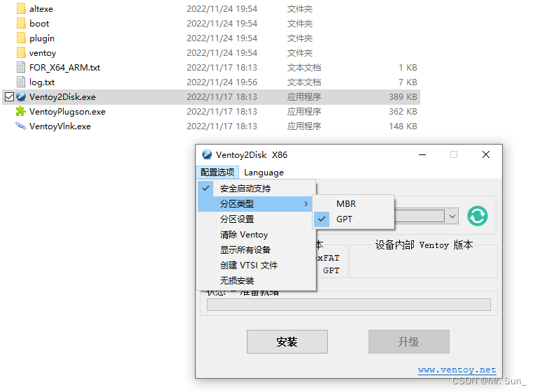Expand the 分区类型 submenu arrow
The height and width of the screenshot is (392, 537).
tap(306, 204)
